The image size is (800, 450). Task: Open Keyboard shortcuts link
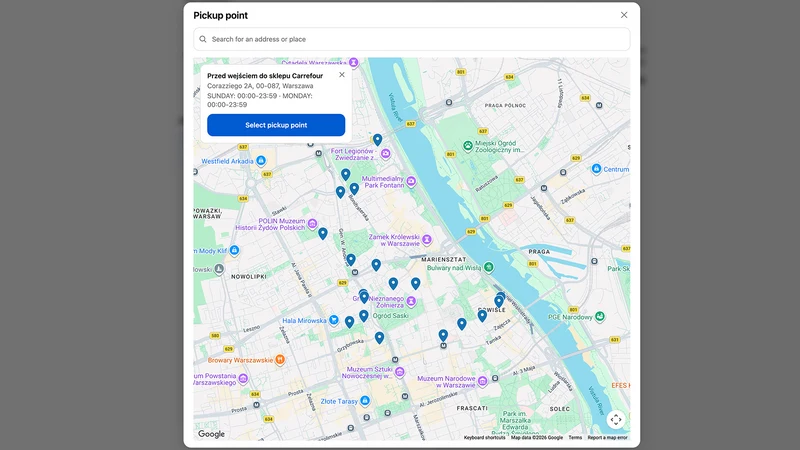point(484,437)
